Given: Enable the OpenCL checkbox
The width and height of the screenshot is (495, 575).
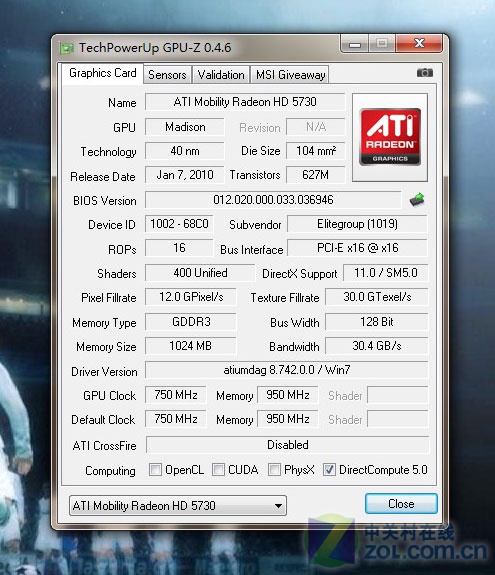Looking at the screenshot, I should (155, 469).
